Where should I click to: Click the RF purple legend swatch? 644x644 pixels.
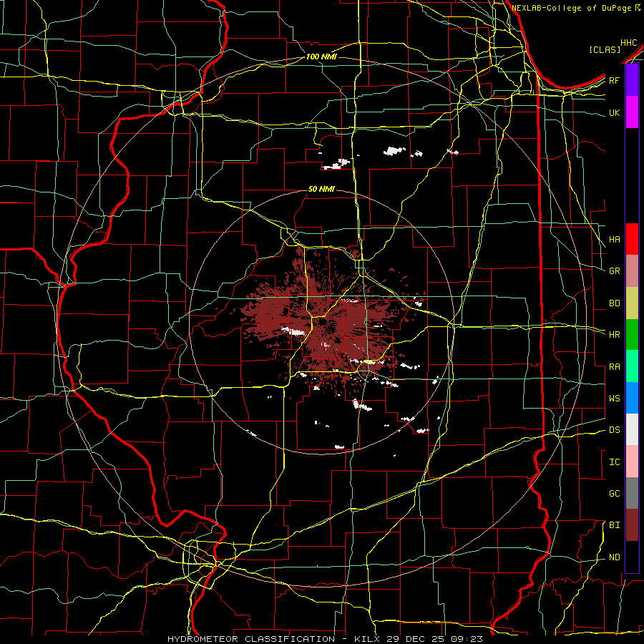(x=632, y=80)
